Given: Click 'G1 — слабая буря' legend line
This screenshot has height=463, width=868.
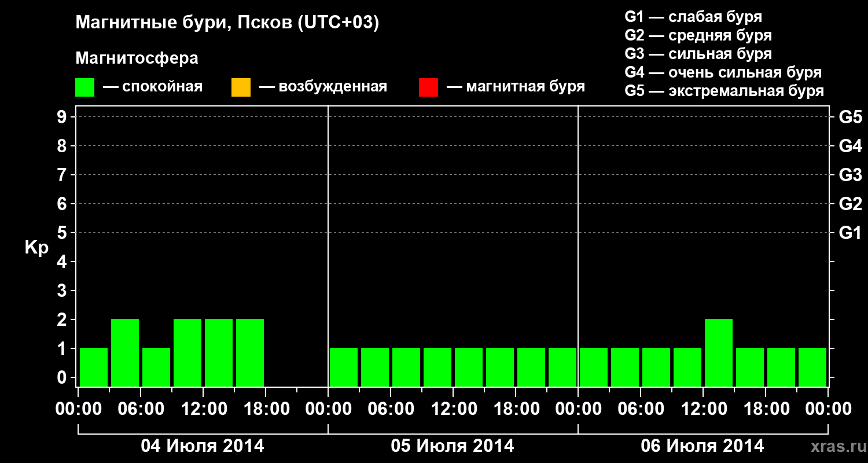Looking at the screenshot, I should (x=693, y=17).
